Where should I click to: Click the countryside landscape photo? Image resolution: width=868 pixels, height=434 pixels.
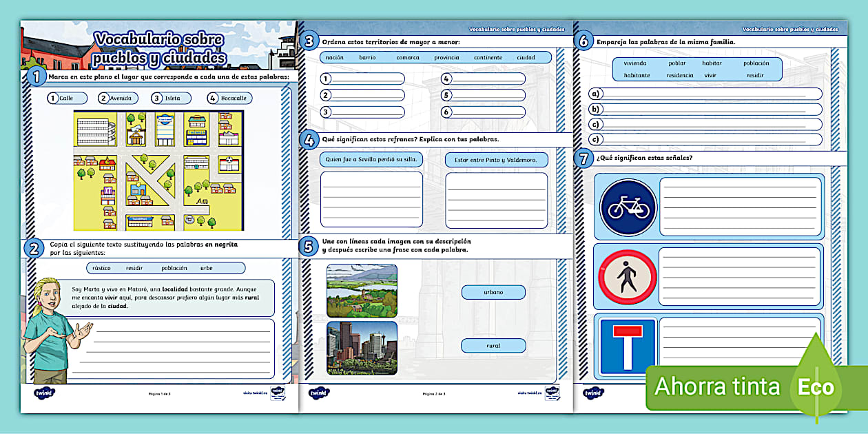362,290
